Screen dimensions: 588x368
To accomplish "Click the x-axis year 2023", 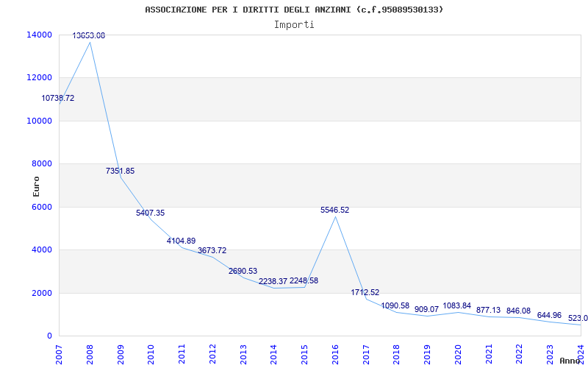I will click(x=550, y=355).
